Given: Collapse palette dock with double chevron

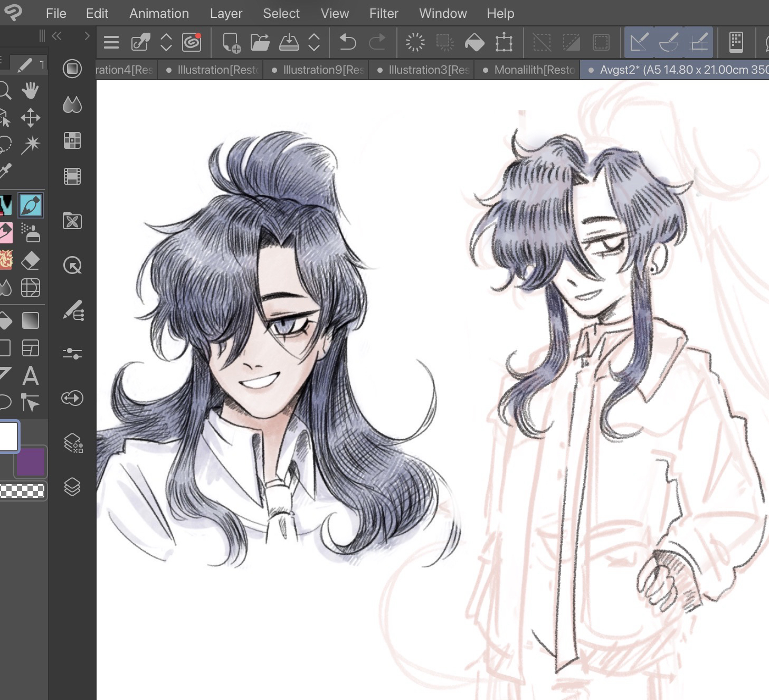Looking at the screenshot, I should click(57, 36).
